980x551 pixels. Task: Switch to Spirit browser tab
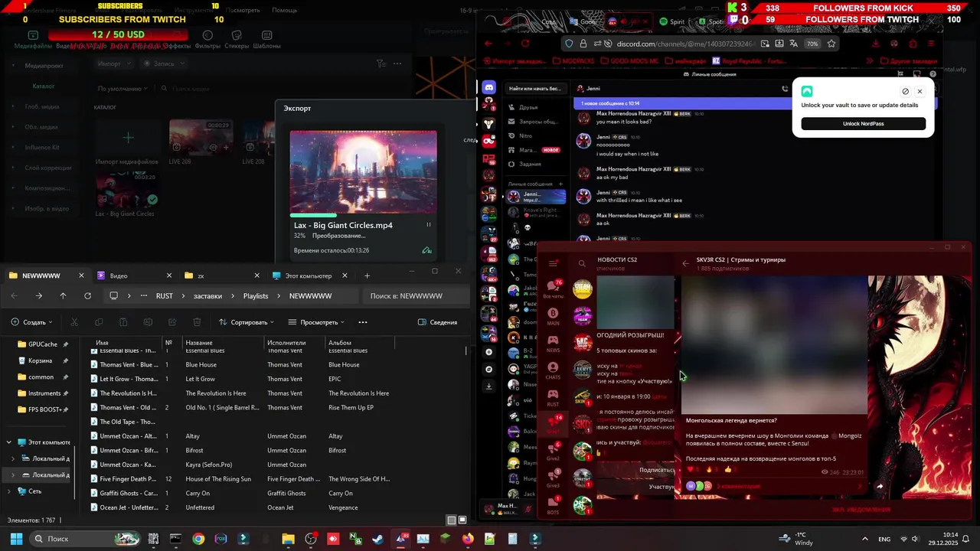click(x=672, y=21)
